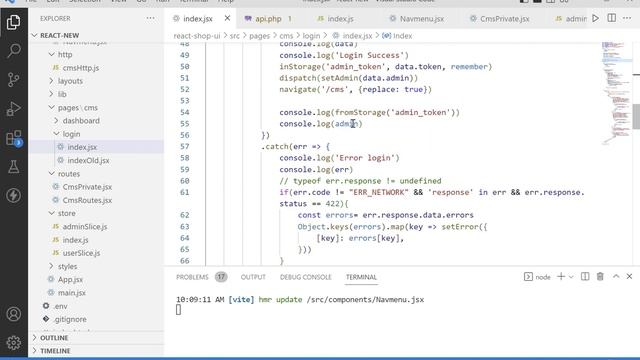Open the Extensions view
This screenshot has width=640, height=360.
tap(13, 138)
